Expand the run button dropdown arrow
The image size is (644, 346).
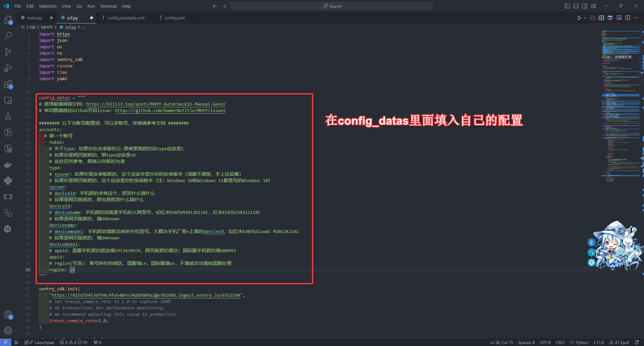tap(585, 18)
